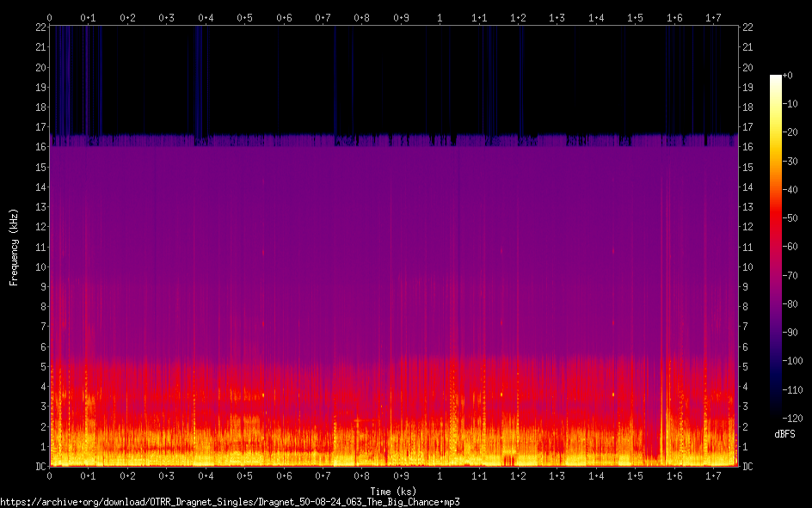
Task: Click the archive.org URL at the bottom
Action: click(230, 501)
